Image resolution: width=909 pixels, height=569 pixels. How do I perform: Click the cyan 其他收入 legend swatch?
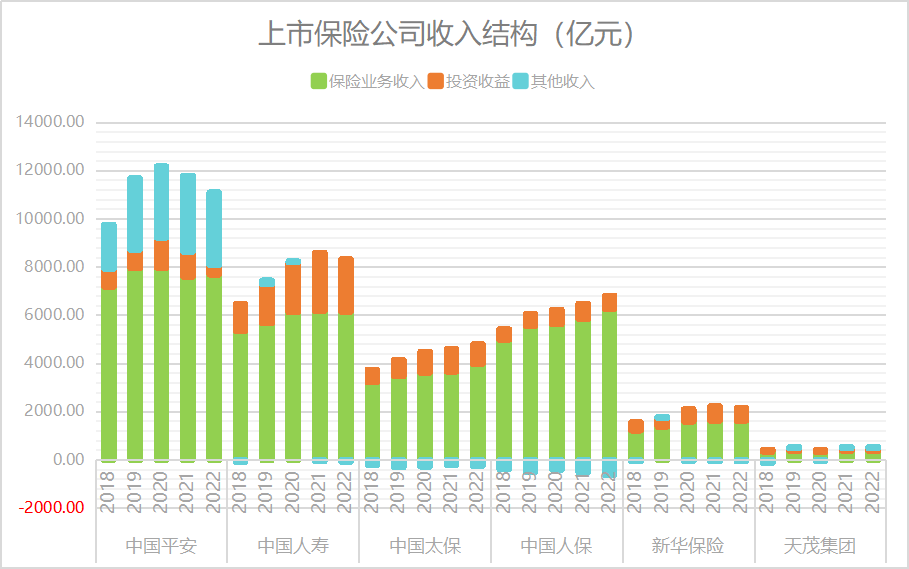521,81
